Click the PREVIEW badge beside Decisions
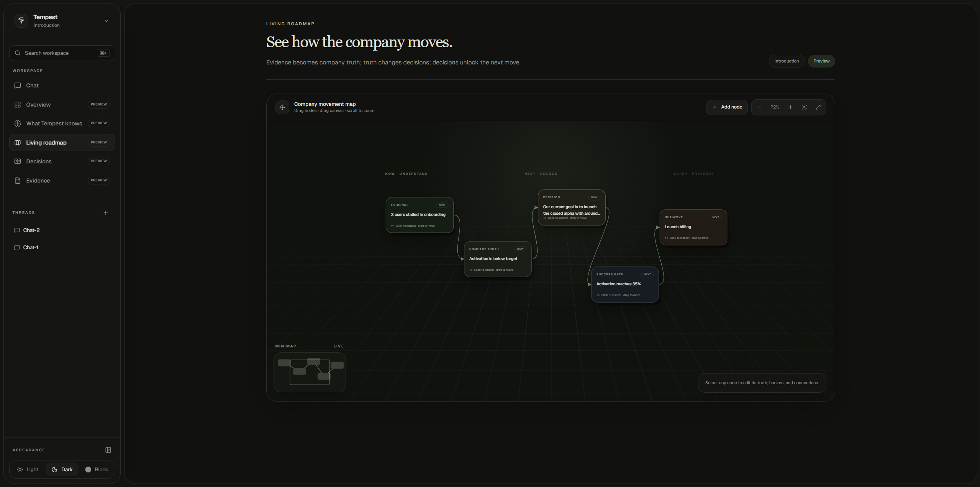The image size is (980, 487). [99, 161]
